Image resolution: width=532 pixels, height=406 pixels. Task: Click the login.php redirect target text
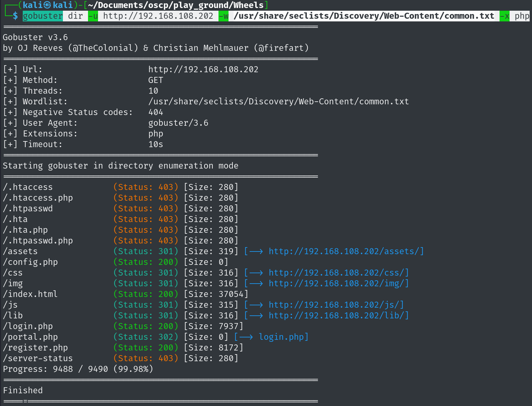pos(281,337)
